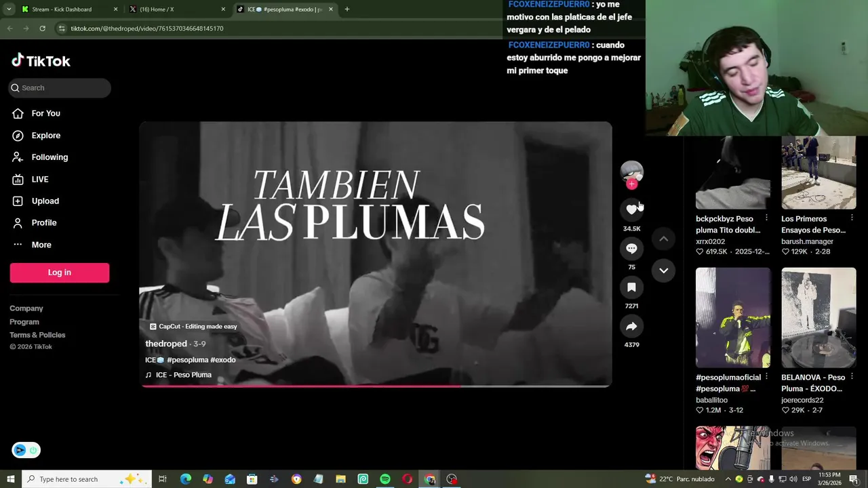Open the #pesoplumaoficial video thumbnail
Image resolution: width=868 pixels, height=488 pixels.
click(733, 317)
